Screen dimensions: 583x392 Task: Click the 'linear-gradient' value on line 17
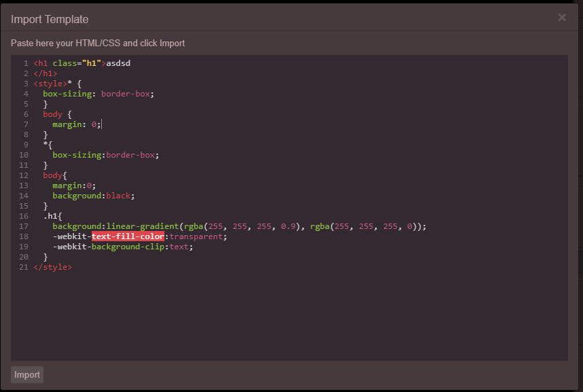pyautogui.click(x=143, y=226)
